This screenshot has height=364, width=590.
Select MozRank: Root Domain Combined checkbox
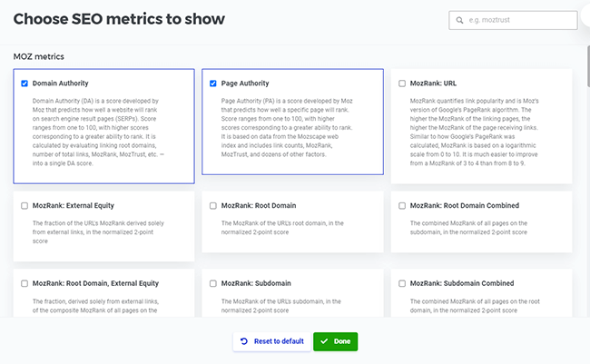[x=402, y=206]
